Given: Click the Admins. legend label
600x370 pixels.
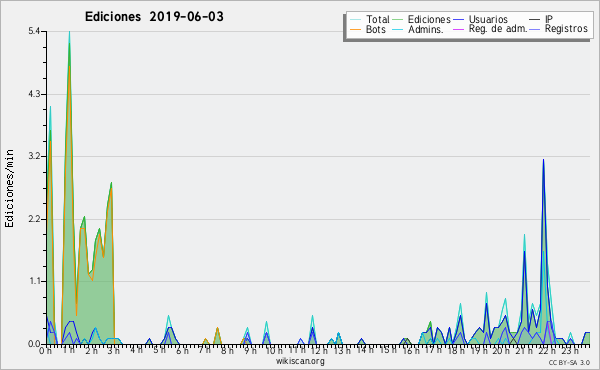Looking at the screenshot, I should 426,29.
